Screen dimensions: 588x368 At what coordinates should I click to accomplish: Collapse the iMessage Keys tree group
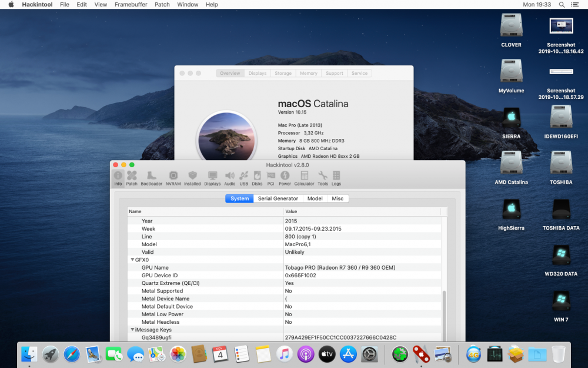point(132,329)
